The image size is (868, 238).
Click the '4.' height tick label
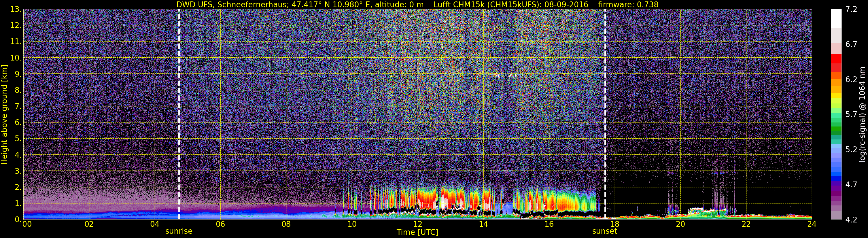(x=18, y=155)
